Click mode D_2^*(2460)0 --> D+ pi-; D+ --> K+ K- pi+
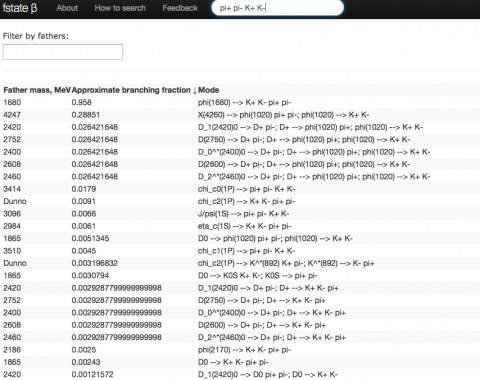Viewport: 480px width, 380px height. pos(272,337)
